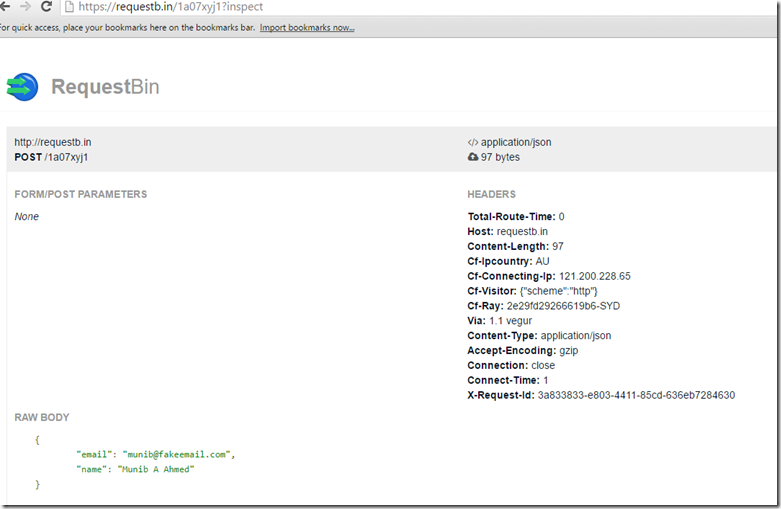
Task: Click the closing brace of the raw body
Action: [x=37, y=485]
